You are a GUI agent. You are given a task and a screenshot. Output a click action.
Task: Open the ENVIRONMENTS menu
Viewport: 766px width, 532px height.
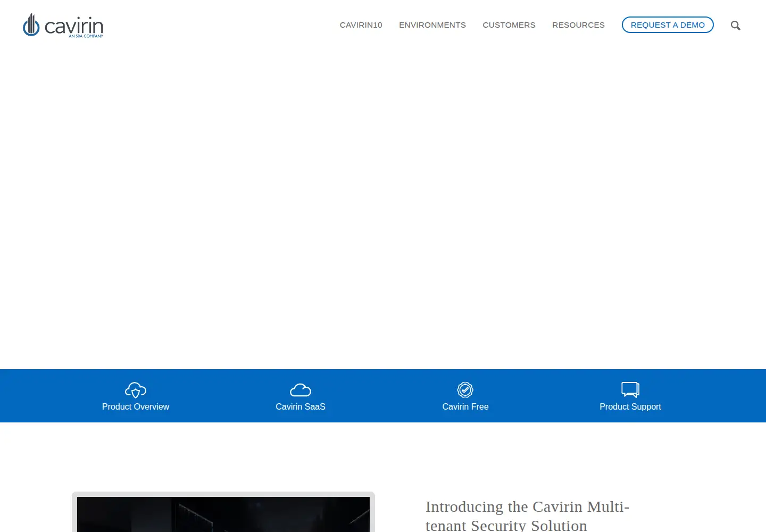pos(432,25)
